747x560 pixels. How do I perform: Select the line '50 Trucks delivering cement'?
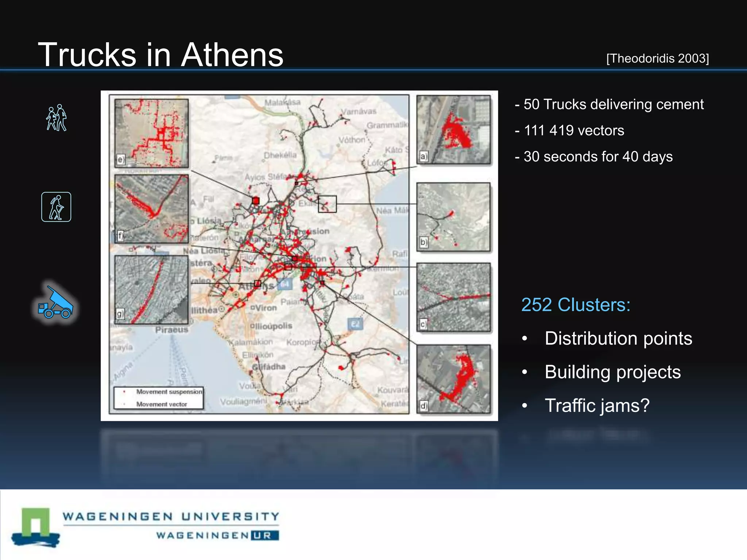[609, 104]
